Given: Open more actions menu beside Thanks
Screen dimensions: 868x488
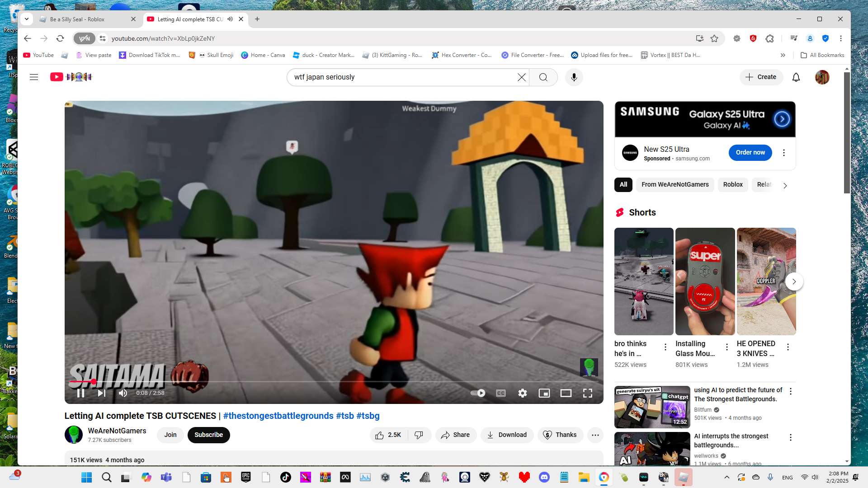Looking at the screenshot, I should (x=595, y=435).
